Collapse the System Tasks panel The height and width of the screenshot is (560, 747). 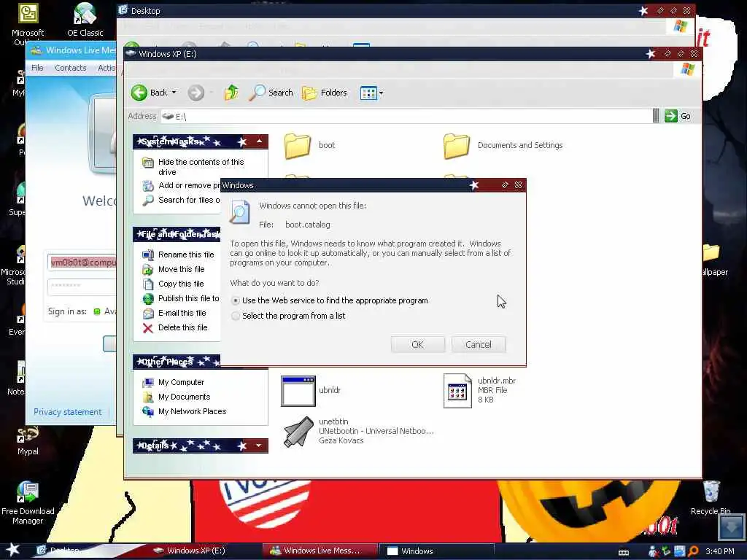(x=259, y=141)
